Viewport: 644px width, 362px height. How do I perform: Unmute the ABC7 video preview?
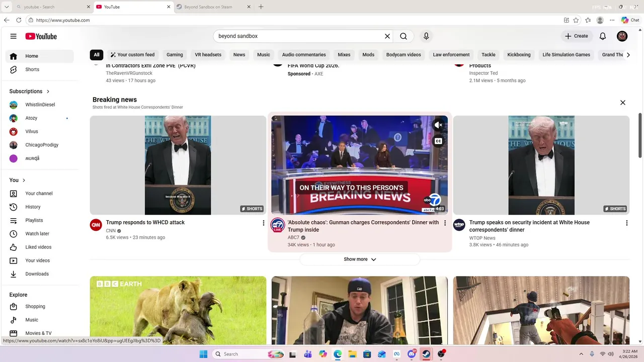pyautogui.click(x=438, y=125)
